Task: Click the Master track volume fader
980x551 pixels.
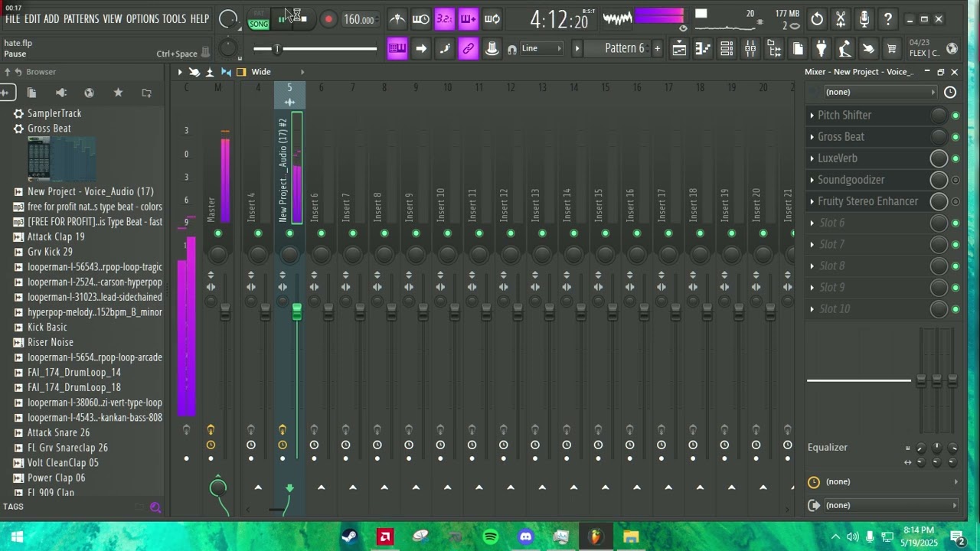Action: click(225, 311)
